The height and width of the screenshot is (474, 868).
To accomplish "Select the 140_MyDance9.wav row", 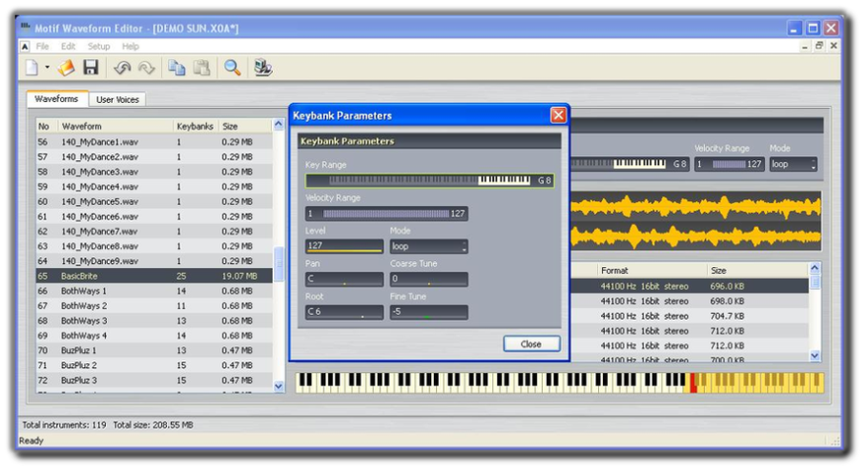I will coord(154,261).
